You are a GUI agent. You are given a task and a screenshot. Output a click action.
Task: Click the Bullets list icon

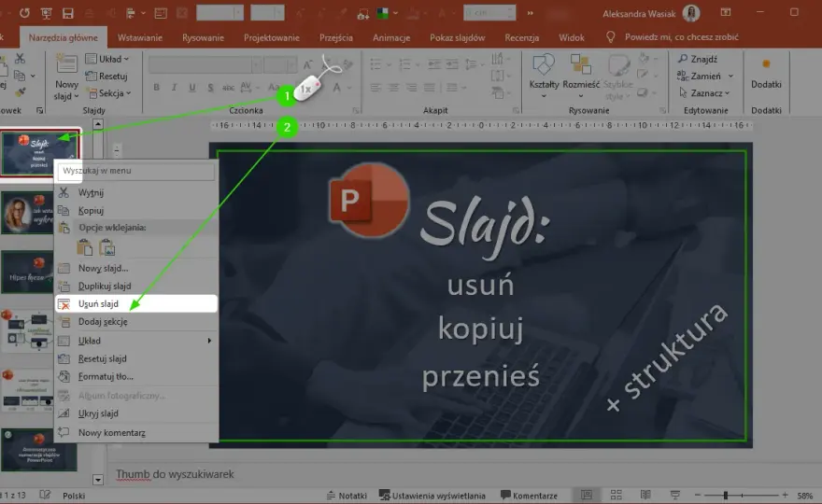coord(376,64)
